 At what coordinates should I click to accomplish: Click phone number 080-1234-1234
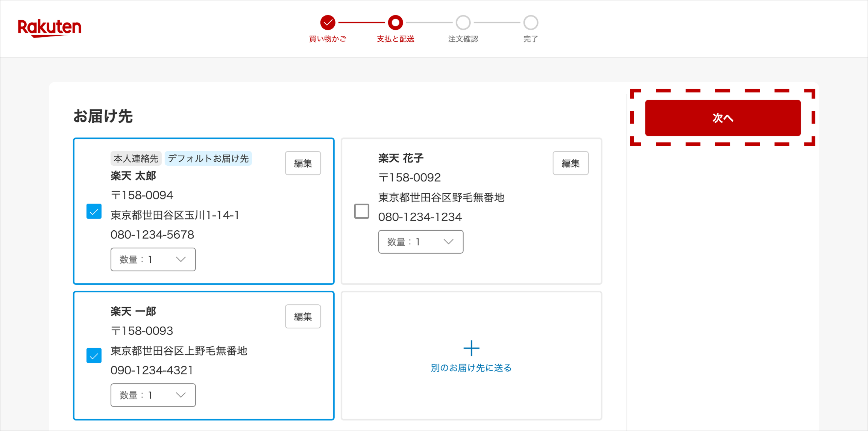coord(420,217)
